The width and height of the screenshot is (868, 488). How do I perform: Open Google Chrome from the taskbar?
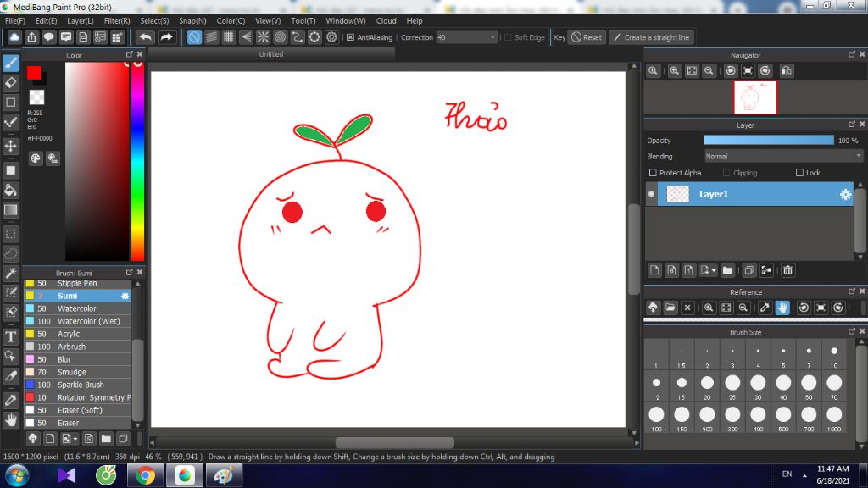(x=145, y=475)
